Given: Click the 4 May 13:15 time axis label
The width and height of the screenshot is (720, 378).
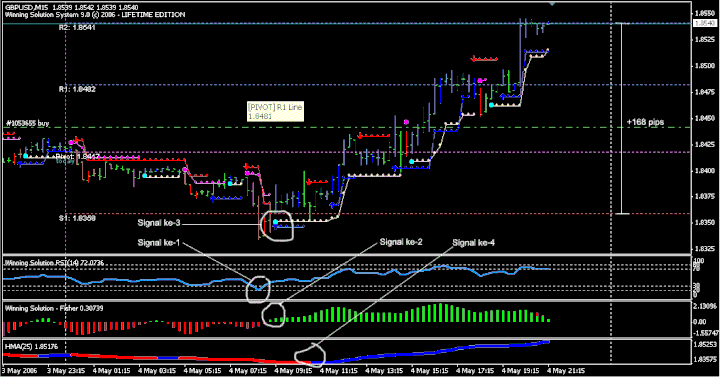Looking at the screenshot, I should point(384,371).
